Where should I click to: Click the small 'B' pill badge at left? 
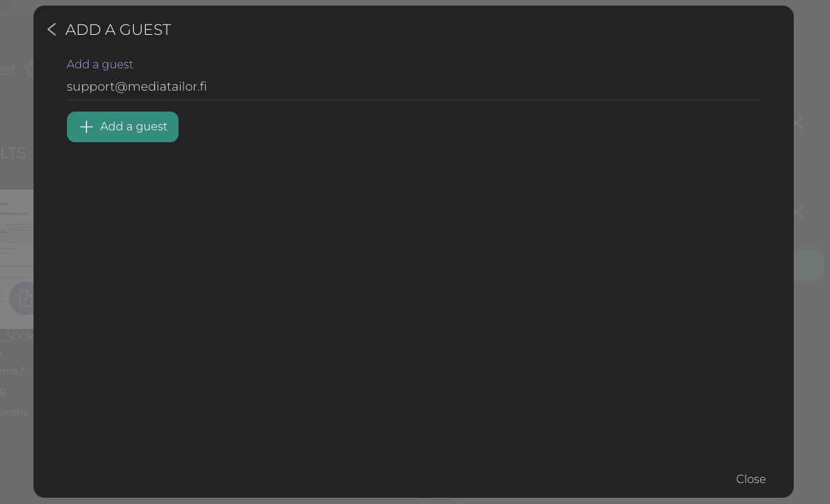point(3,392)
